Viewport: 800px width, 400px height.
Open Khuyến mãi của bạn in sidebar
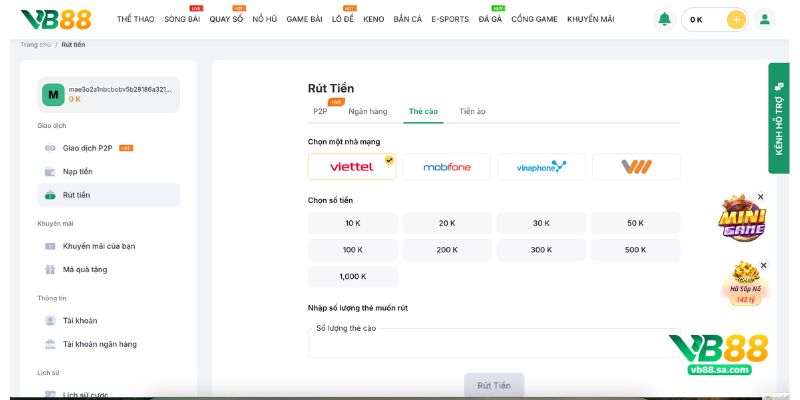108,246
